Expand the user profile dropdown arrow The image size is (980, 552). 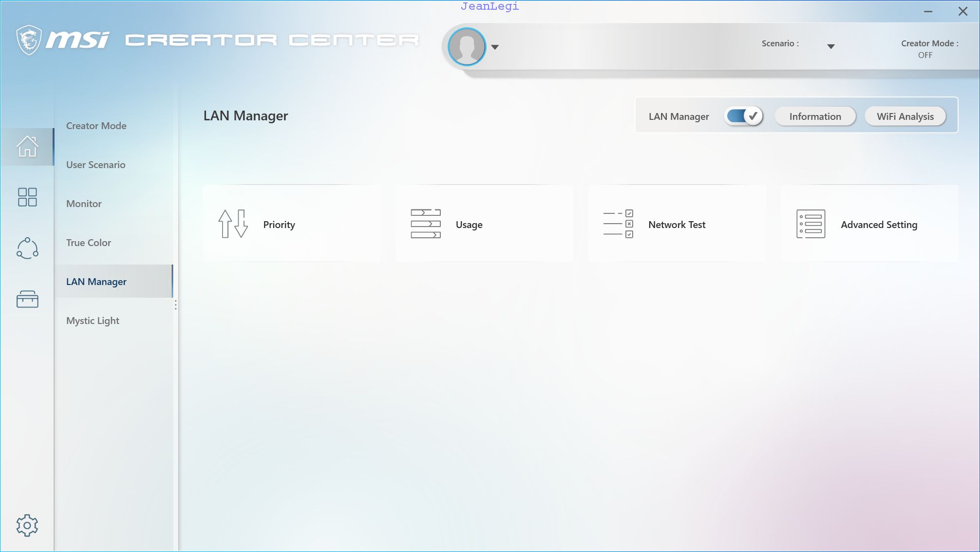tap(495, 47)
